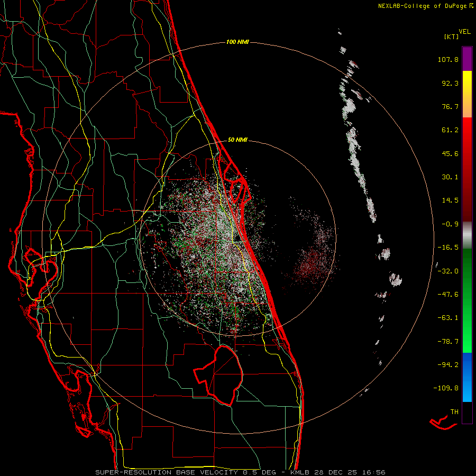Pick the purple segment at the top of the velocity scale

(x=467, y=59)
